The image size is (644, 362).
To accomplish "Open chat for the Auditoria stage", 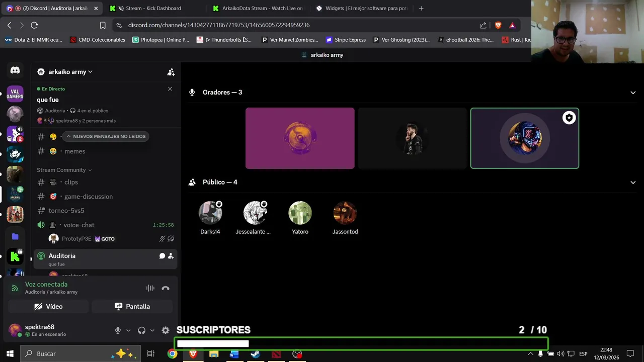I will coord(162,256).
